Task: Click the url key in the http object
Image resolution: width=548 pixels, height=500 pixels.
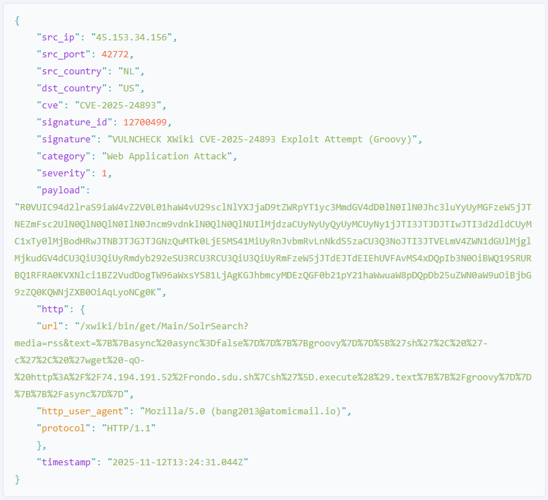Action: pyautogui.click(x=50, y=326)
